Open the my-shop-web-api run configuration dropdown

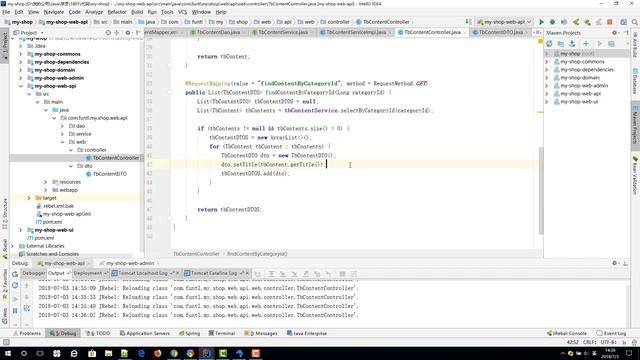504,22
